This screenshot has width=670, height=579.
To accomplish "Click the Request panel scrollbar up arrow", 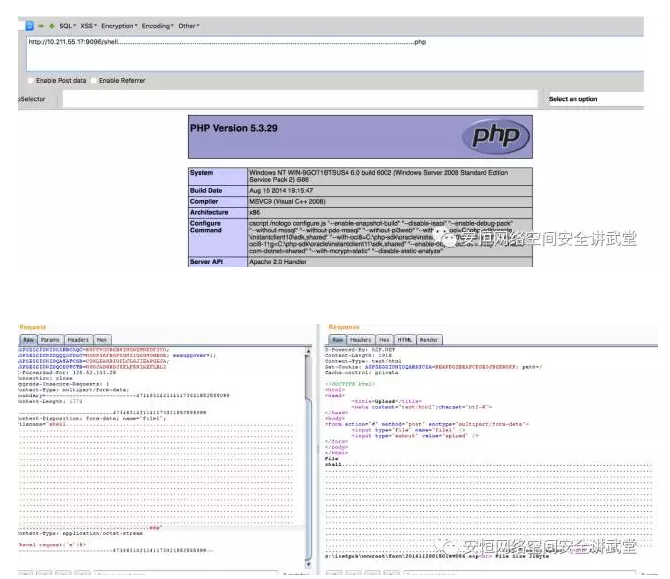I will tap(309, 351).
